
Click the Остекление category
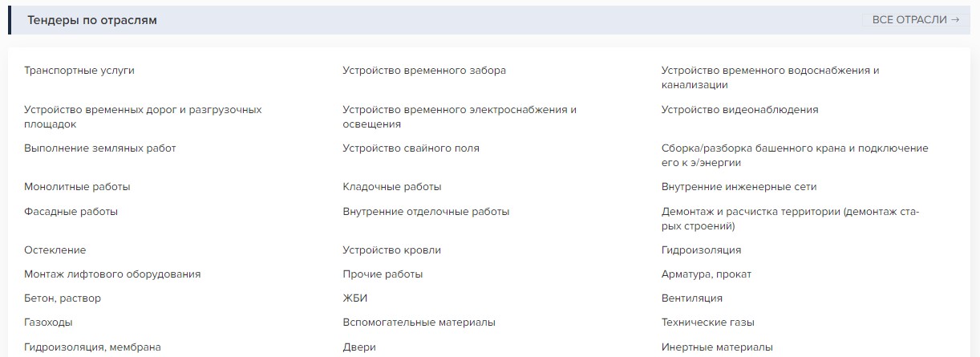[55, 250]
